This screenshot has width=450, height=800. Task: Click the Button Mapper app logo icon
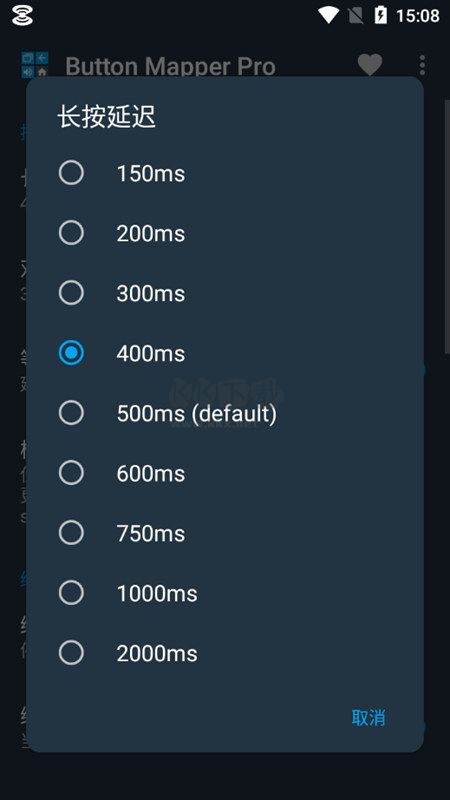(x=35, y=64)
